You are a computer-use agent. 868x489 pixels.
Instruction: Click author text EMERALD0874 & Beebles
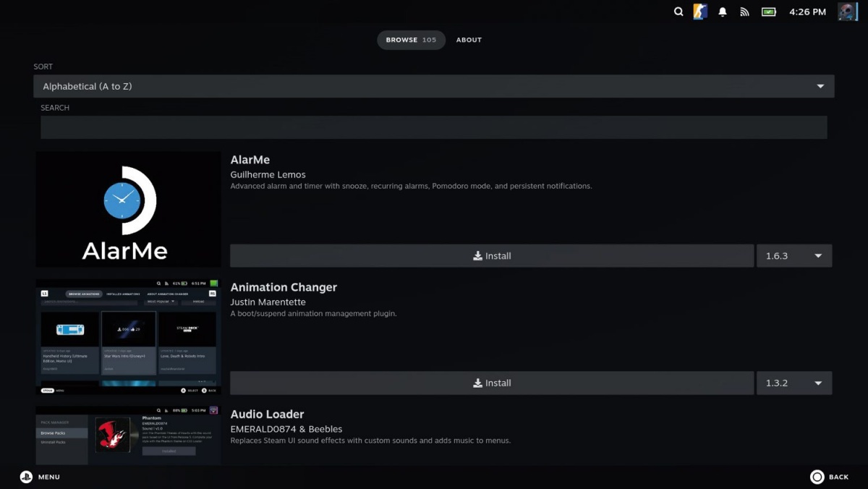[x=286, y=429]
